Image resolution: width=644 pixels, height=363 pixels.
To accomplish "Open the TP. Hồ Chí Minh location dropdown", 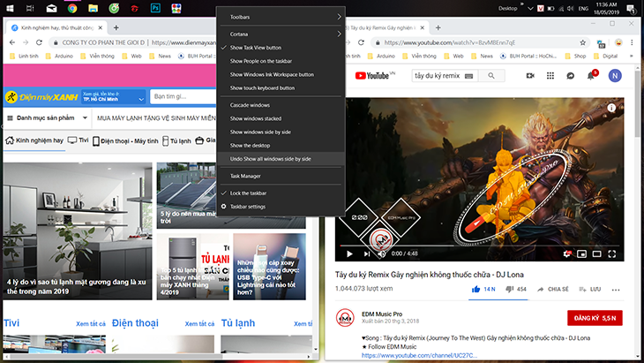I will tap(113, 96).
